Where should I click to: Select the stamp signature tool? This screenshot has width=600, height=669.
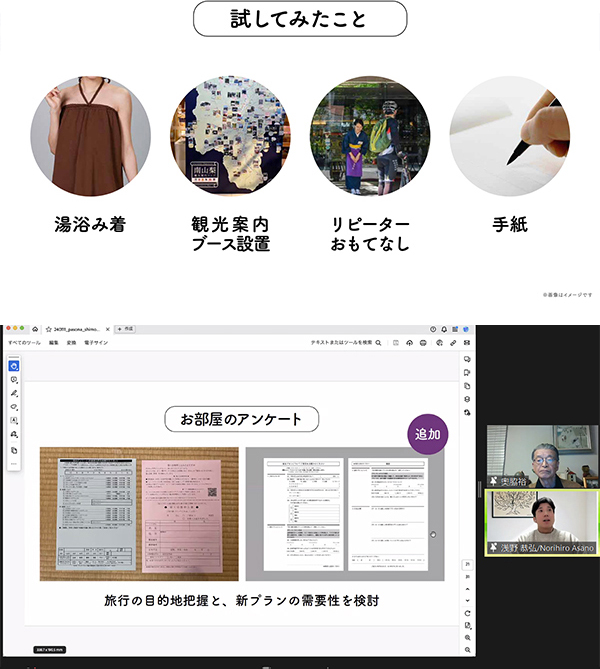pyautogui.click(x=14, y=434)
